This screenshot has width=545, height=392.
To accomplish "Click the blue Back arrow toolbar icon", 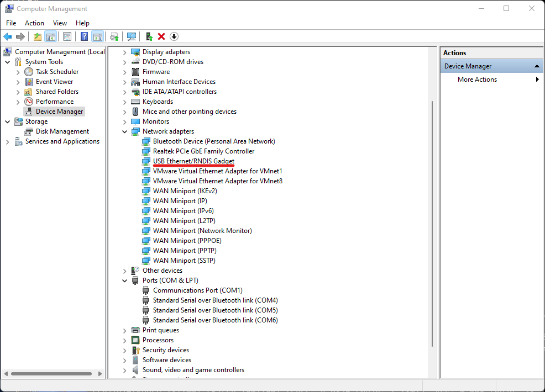I will point(8,36).
